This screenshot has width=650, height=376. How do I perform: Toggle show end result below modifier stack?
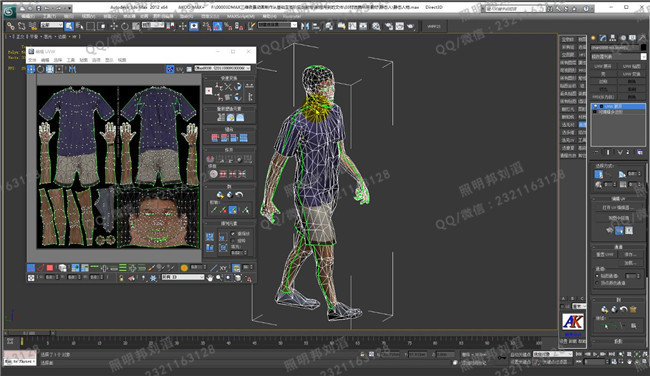(x=608, y=152)
